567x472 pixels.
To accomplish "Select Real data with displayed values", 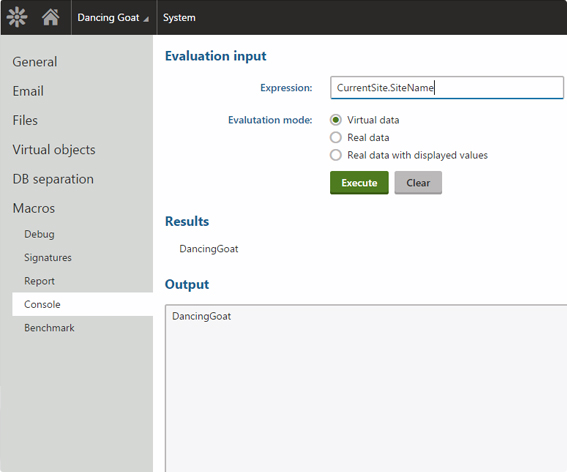I will coord(336,155).
